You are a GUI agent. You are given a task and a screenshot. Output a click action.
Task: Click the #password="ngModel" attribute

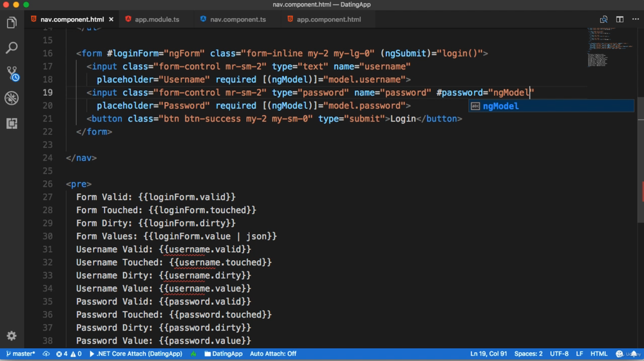point(486,93)
